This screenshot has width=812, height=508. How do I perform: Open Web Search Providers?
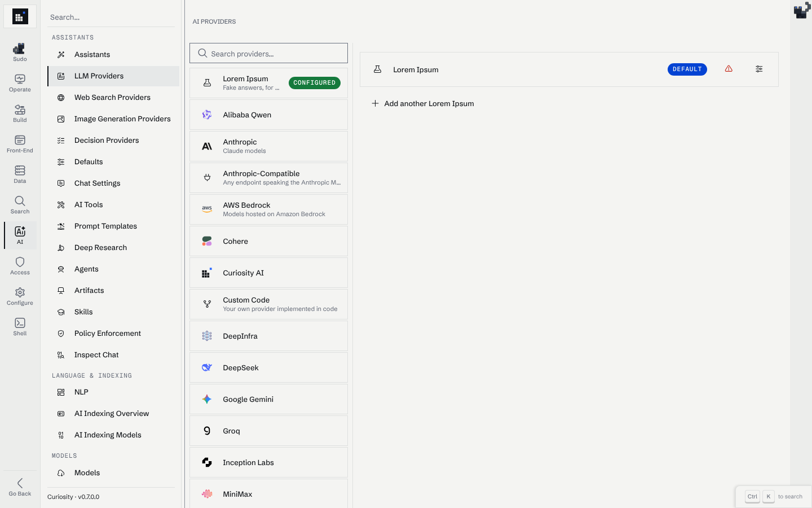113,98
